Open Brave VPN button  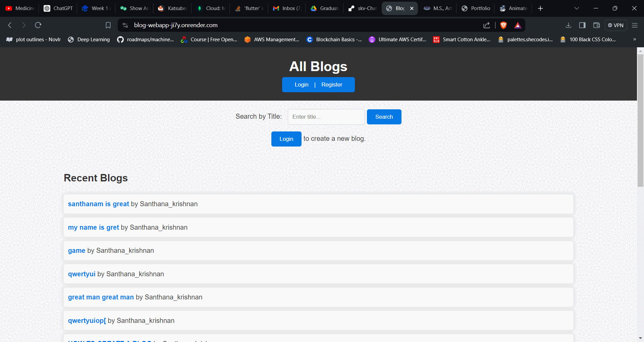pyautogui.click(x=616, y=25)
